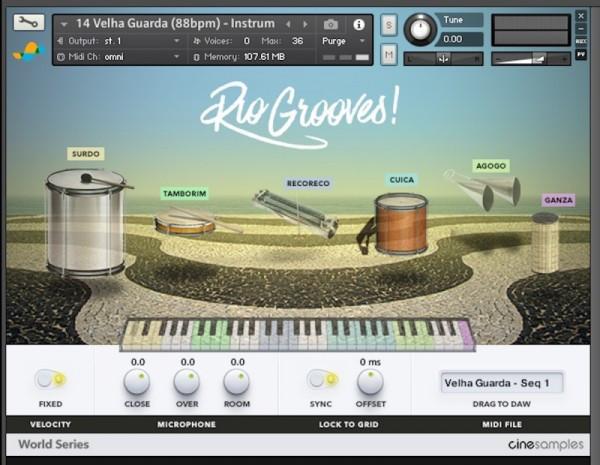Click the Recoreco instrument image
This screenshot has height=465, width=600.
click(x=295, y=214)
